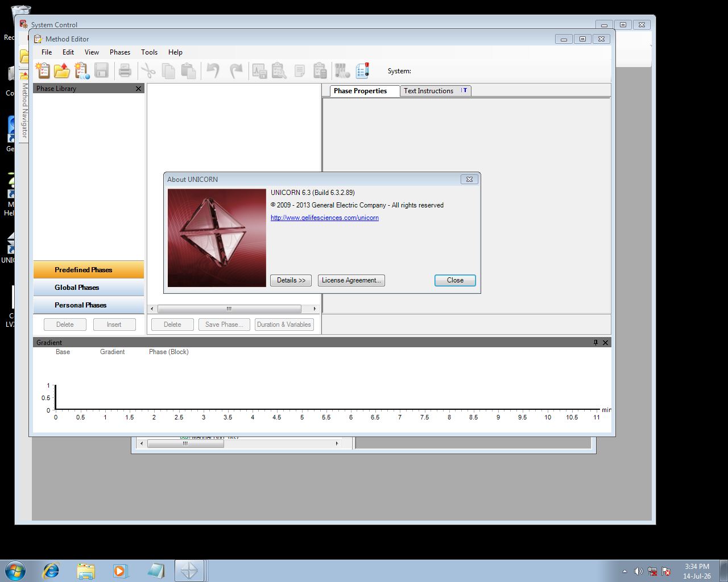Click the Insert button
This screenshot has width=728, height=582.
point(114,325)
